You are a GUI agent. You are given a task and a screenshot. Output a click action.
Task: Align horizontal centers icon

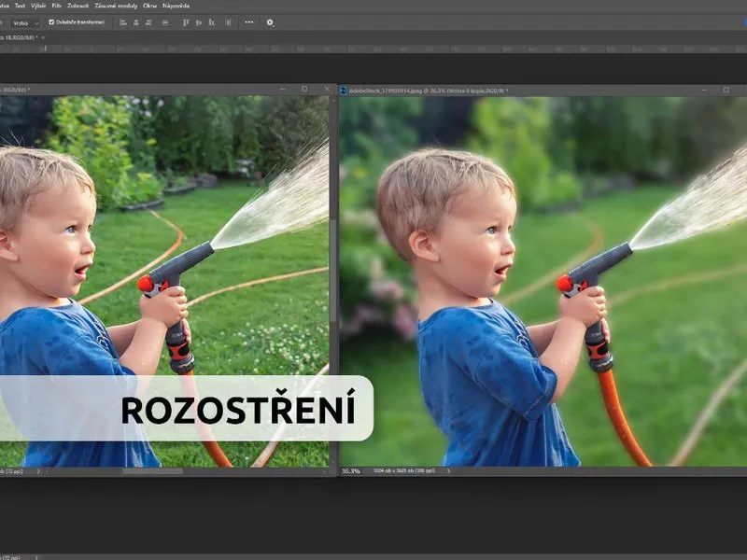click(x=135, y=22)
